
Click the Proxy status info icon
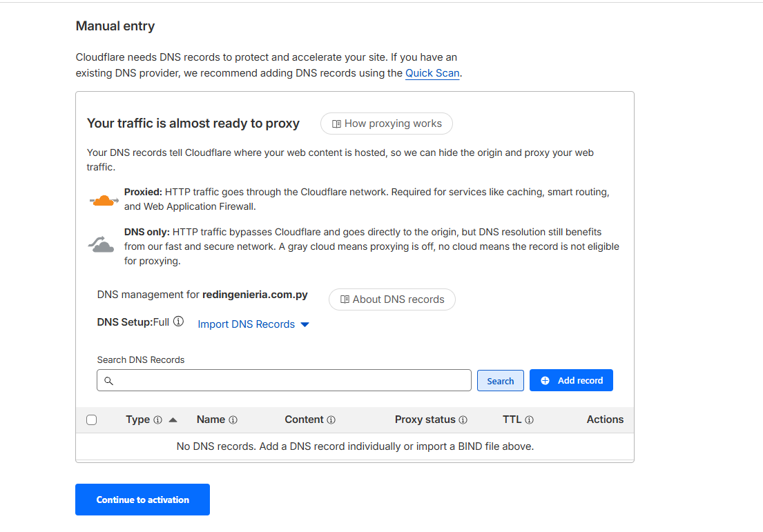pyautogui.click(x=463, y=420)
